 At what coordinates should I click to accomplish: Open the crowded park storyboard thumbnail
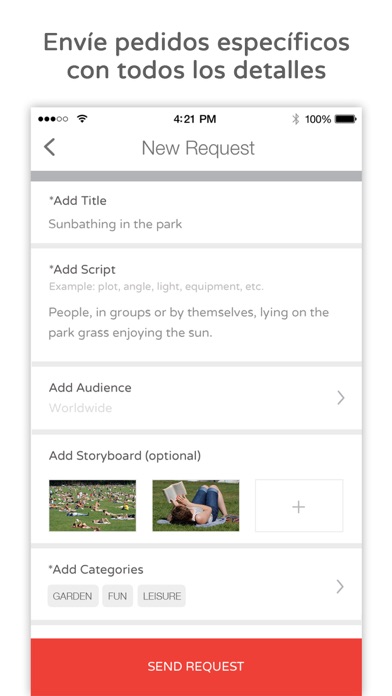point(92,506)
